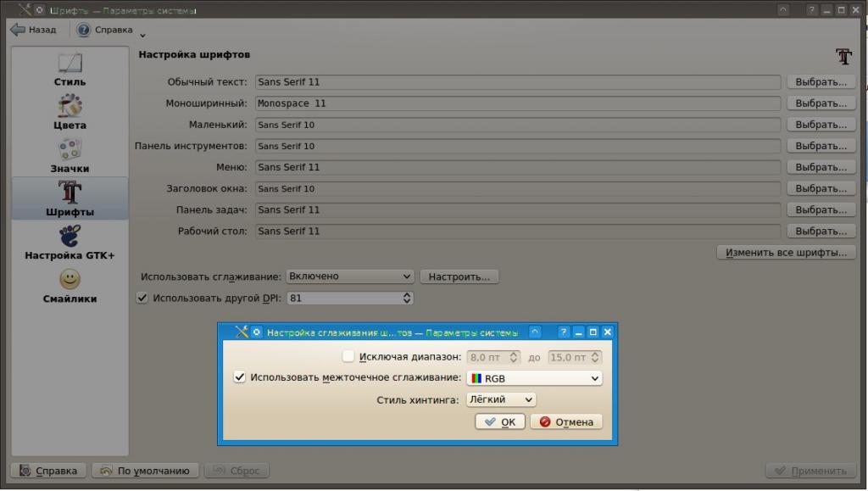Screen dimensions: 868x491
Task: Toggle Использовать другой DPI checkbox
Action: (x=142, y=298)
